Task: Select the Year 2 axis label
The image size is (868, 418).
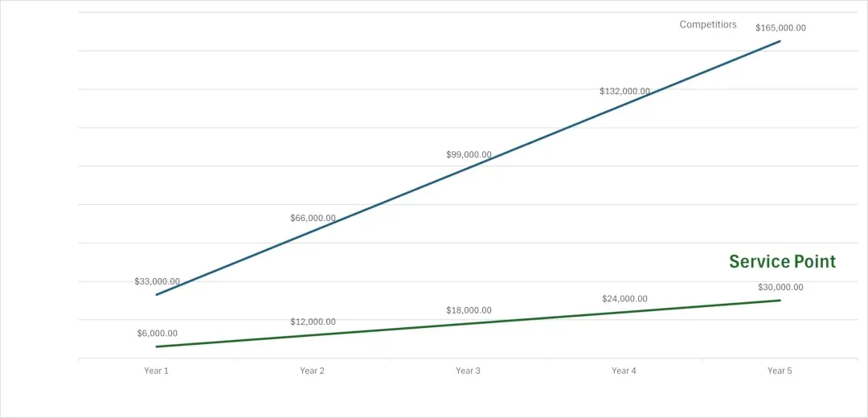Action: point(312,371)
